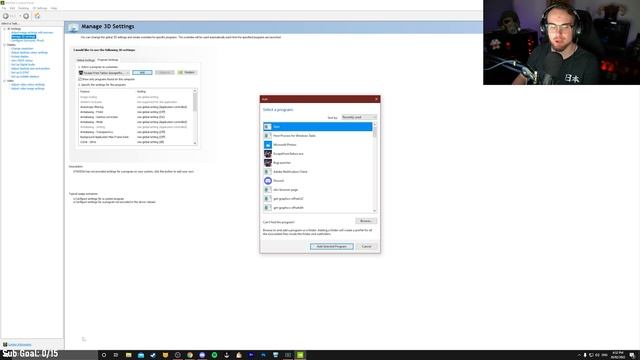The width and height of the screenshot is (640, 360).
Task: Select get-graphics-offsets32 in program list
Action: click(x=318, y=198)
